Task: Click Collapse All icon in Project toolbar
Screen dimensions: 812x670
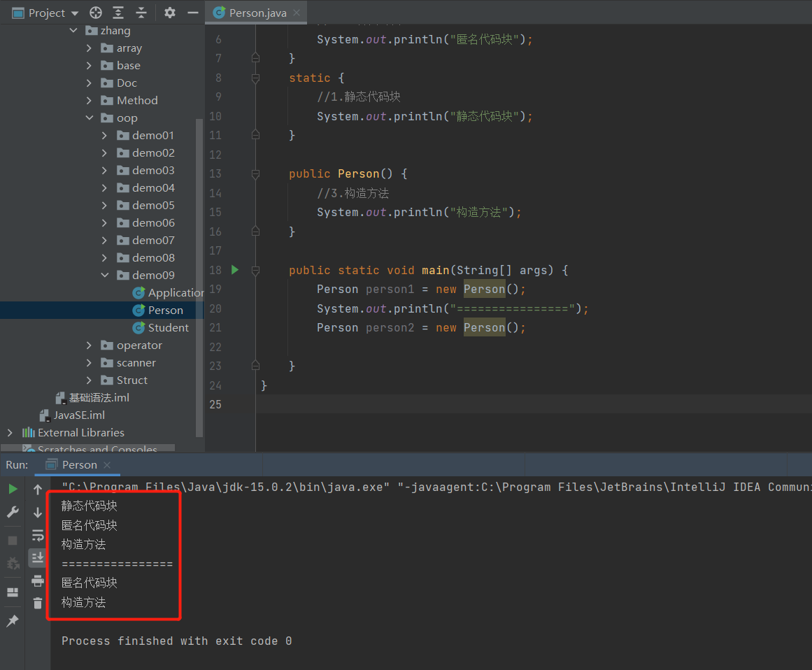Action: point(141,13)
